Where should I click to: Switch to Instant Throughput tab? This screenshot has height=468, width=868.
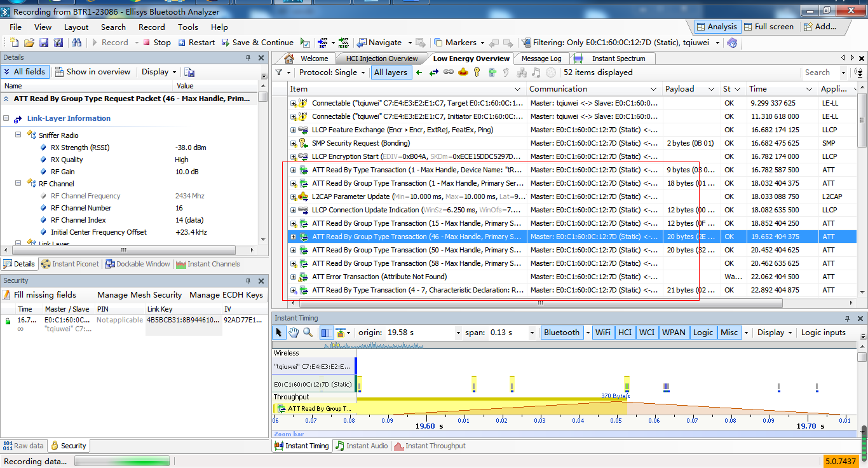pyautogui.click(x=430, y=446)
